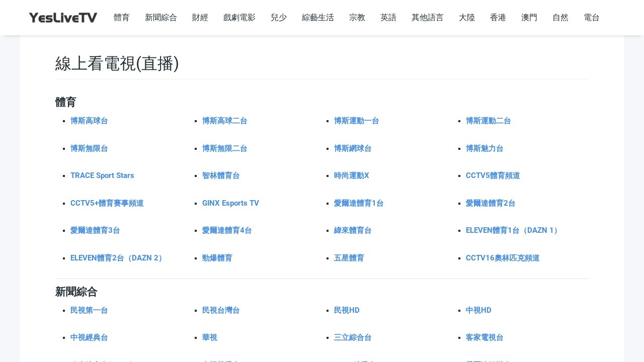Open CCTV16奧林匹克頻道 link
This screenshot has width=644, height=362.
pos(503,258)
